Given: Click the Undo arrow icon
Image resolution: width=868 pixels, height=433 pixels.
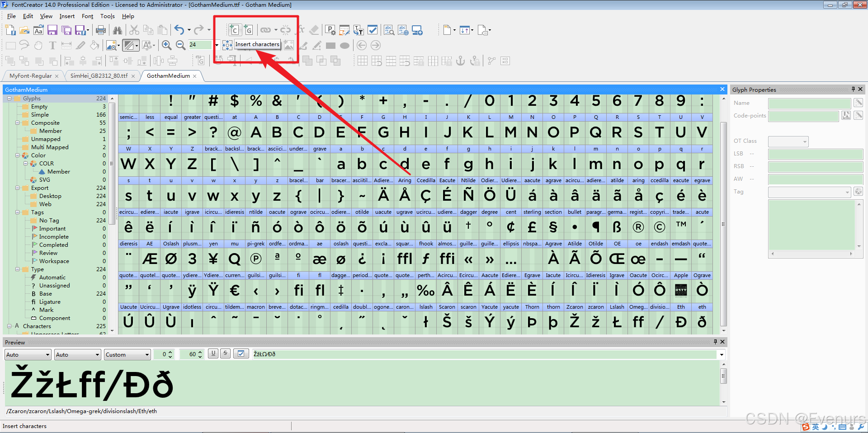Looking at the screenshot, I should (x=179, y=30).
